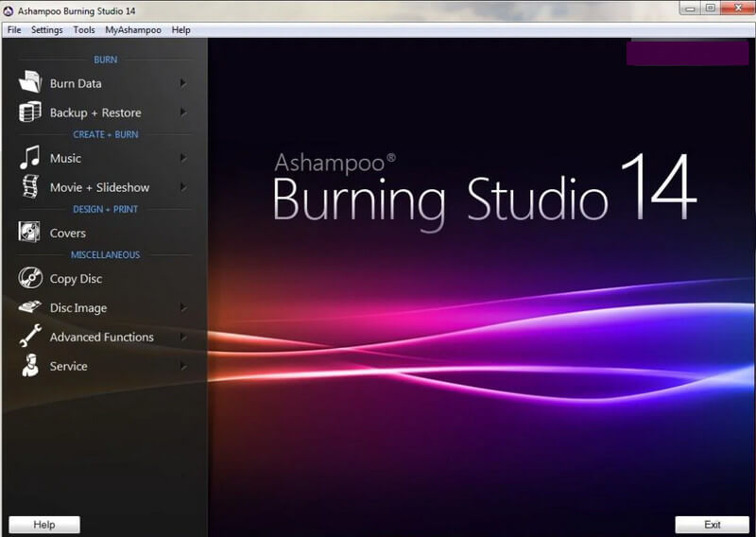Select the Copy Disc label

pyautogui.click(x=76, y=279)
